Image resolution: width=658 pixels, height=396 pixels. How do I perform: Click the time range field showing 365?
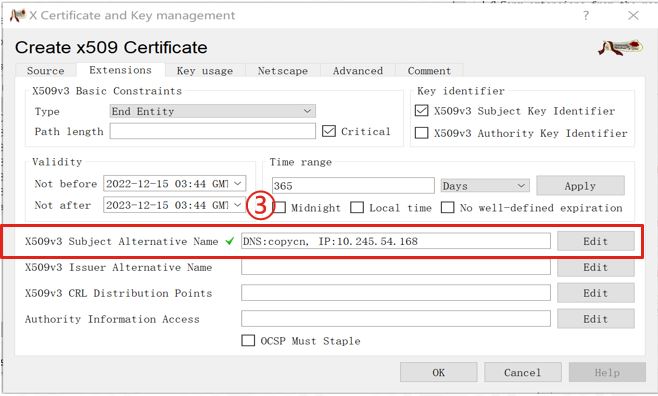(x=353, y=185)
